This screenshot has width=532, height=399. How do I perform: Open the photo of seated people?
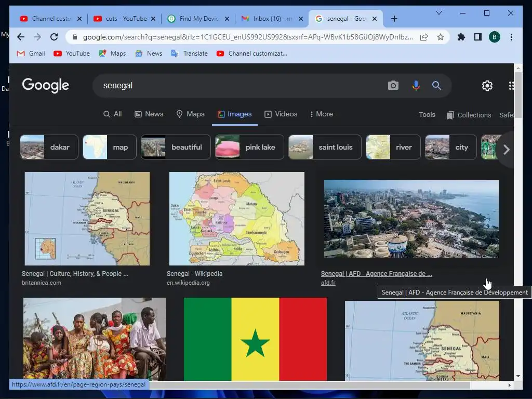[x=95, y=339]
